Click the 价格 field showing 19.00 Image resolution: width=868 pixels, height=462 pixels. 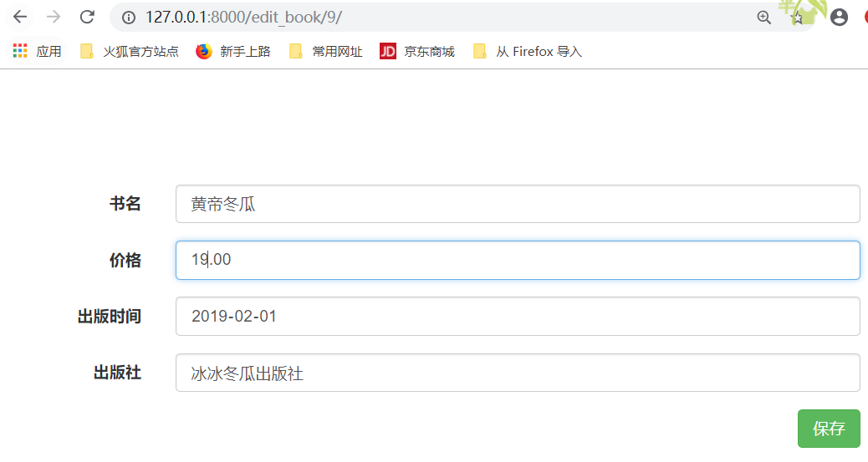coord(518,260)
